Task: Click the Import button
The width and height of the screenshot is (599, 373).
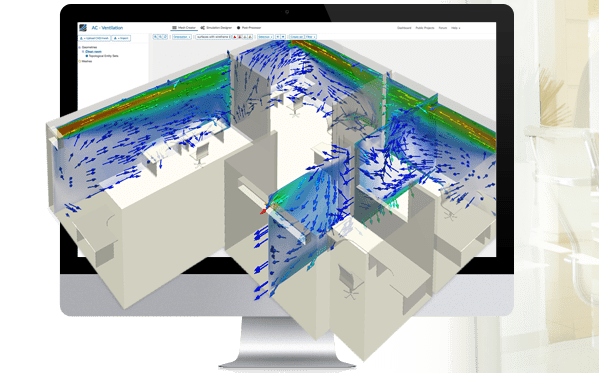Action: (121, 38)
